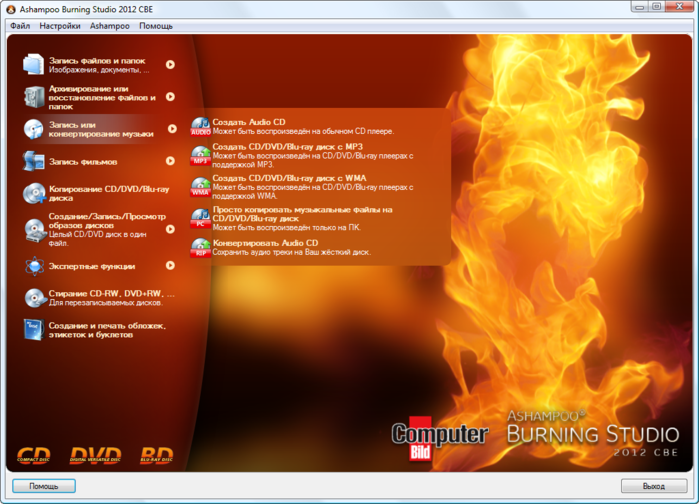Screen dimensions: 699x504
Task: Open Запись файлов и папок entry
Action: click(x=99, y=65)
